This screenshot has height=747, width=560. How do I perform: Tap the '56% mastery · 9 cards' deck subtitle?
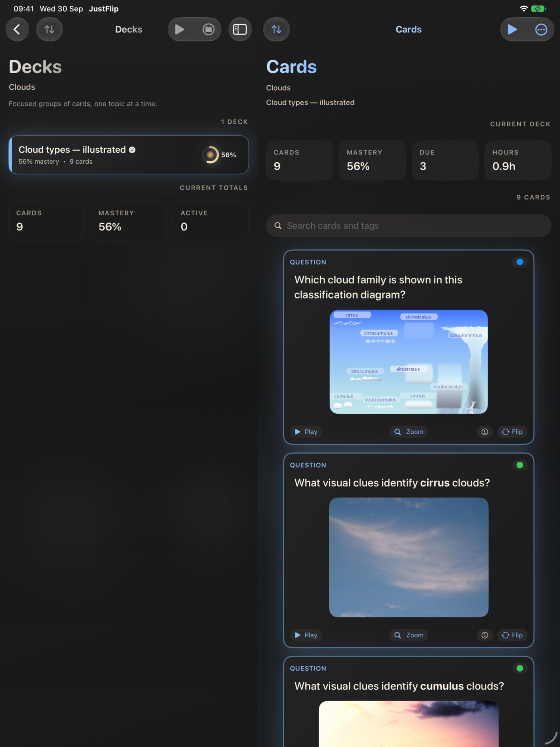click(x=56, y=162)
